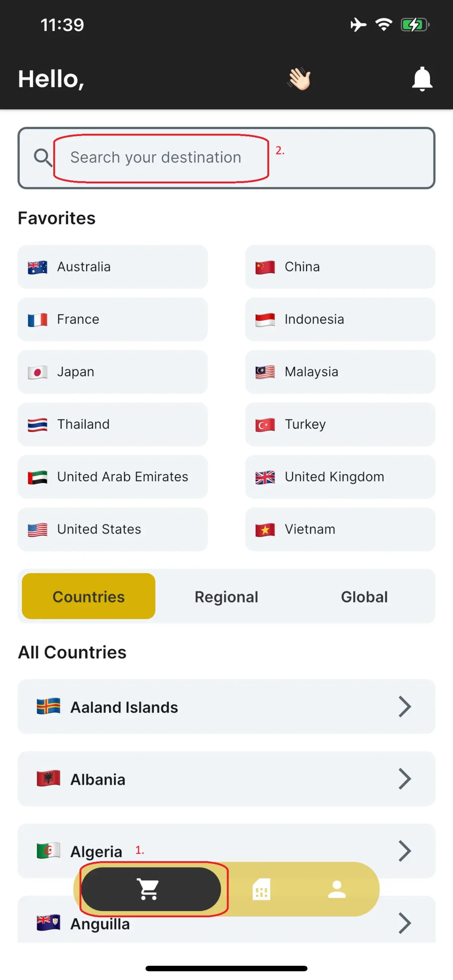Switch to the Global tab

pyautogui.click(x=364, y=596)
